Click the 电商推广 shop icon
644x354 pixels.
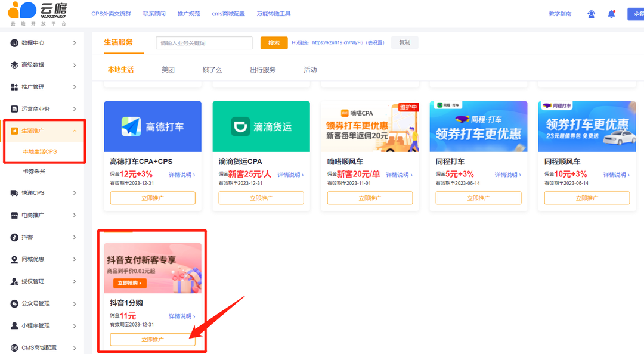coord(14,215)
